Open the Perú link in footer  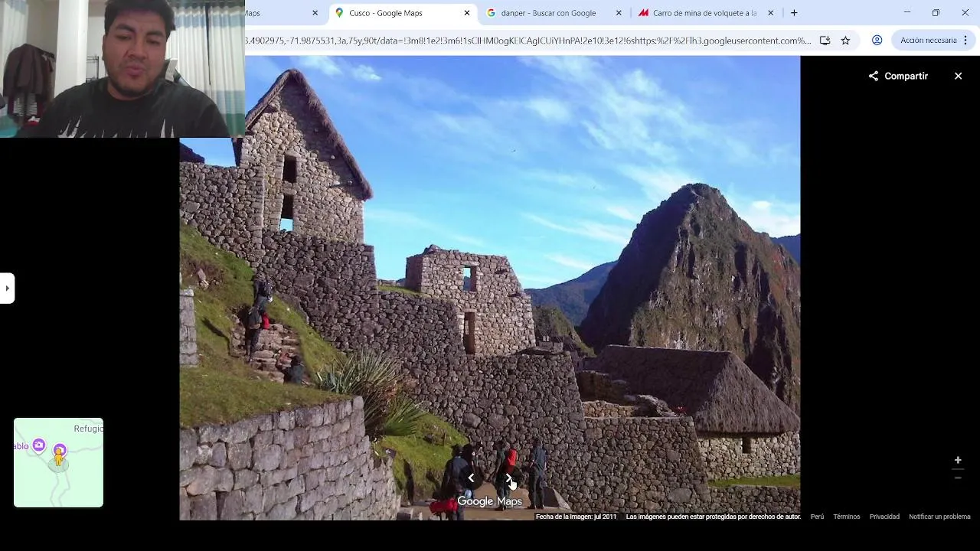pos(817,517)
